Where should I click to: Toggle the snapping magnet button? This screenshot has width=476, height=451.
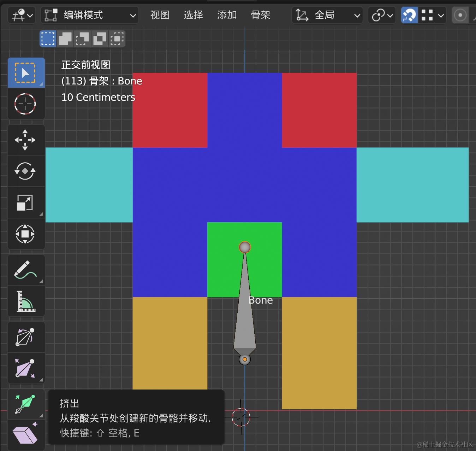pos(409,15)
